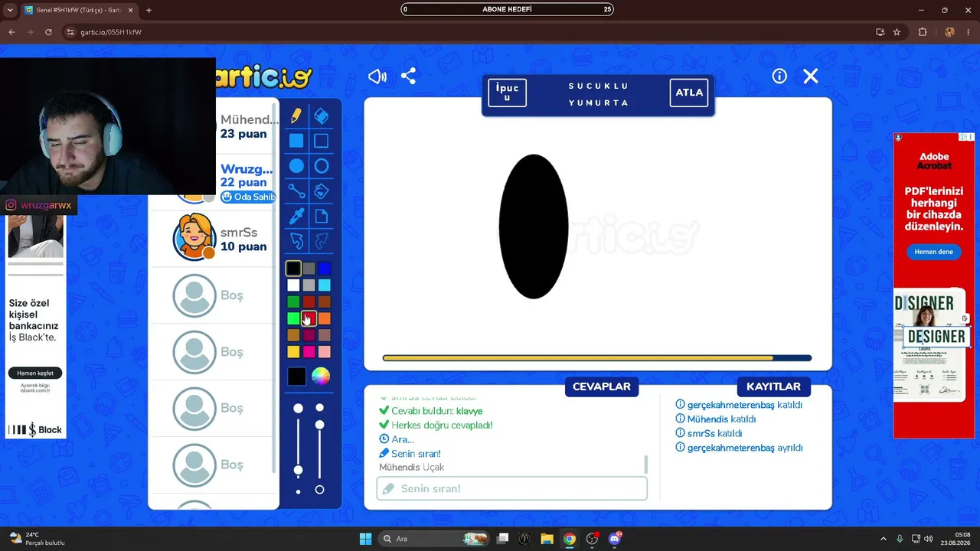This screenshot has height=551, width=980.
Task: Share the Gartic room link
Action: click(x=409, y=77)
